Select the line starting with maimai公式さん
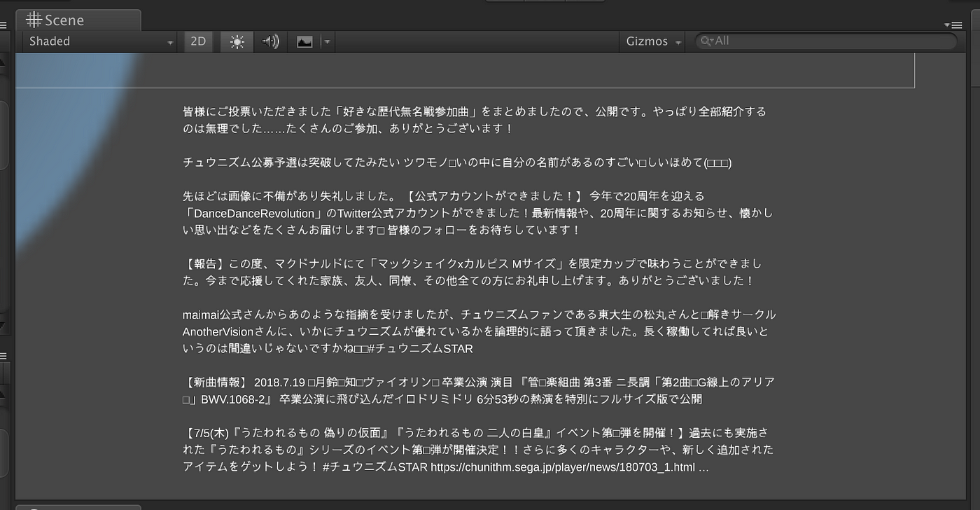The height and width of the screenshot is (510, 980). pos(479,314)
